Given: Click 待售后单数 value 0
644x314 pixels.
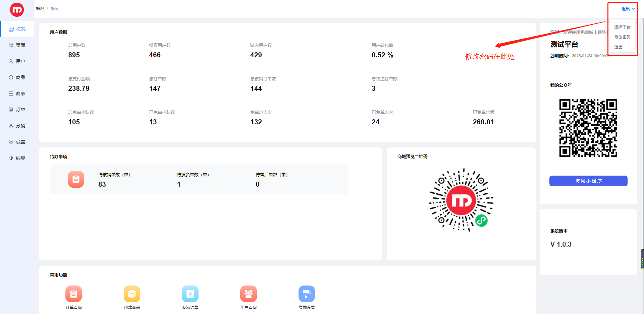Looking at the screenshot, I should click(x=258, y=184).
